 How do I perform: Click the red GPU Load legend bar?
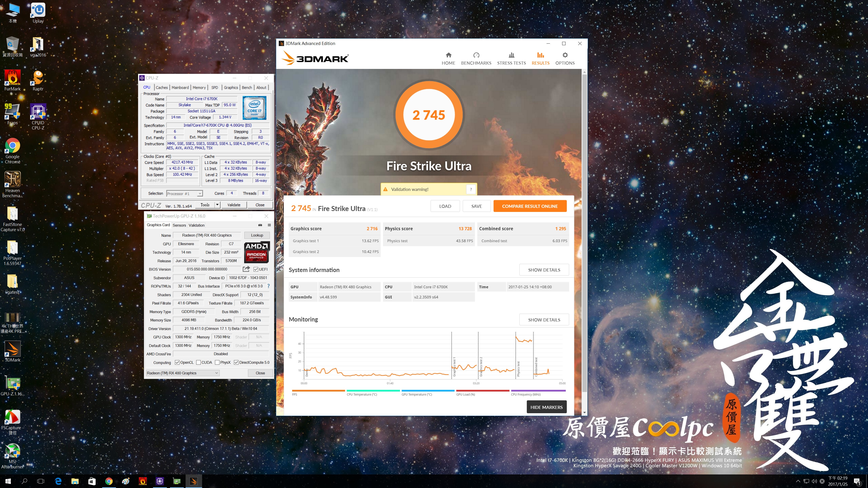coord(483,391)
